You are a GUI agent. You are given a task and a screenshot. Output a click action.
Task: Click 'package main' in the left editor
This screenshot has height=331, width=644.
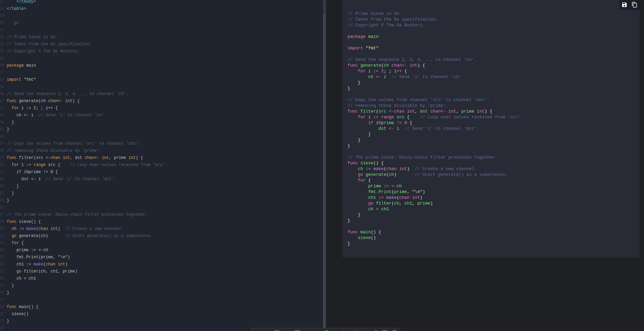pos(21,65)
